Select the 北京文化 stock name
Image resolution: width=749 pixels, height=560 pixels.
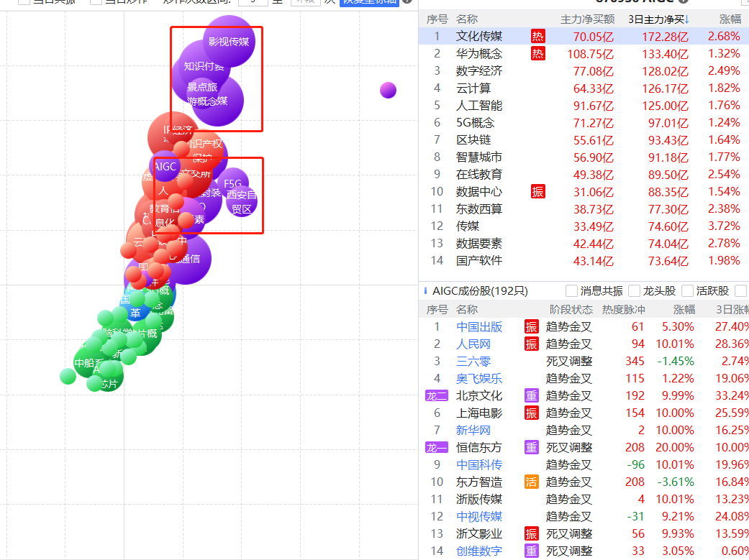click(x=479, y=396)
